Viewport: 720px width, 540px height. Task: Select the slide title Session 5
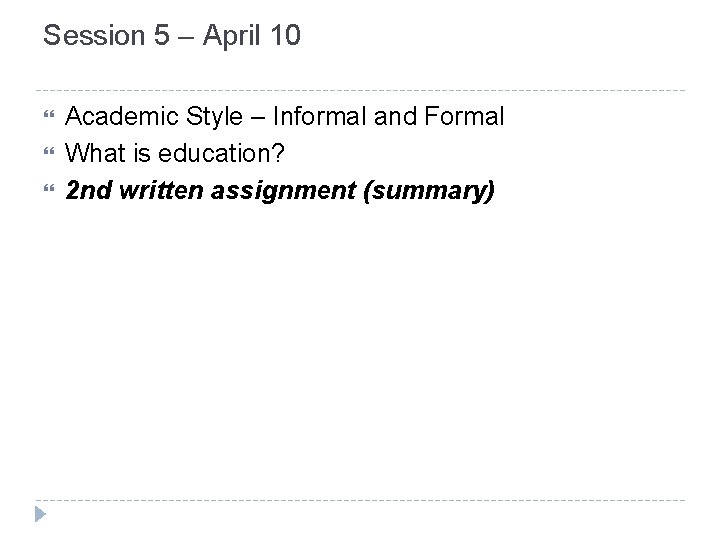point(171,38)
